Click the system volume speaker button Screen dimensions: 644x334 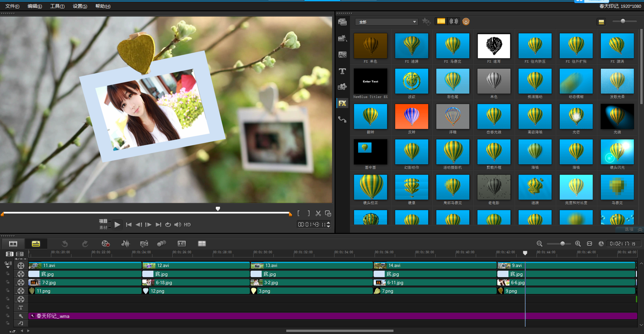tap(178, 225)
